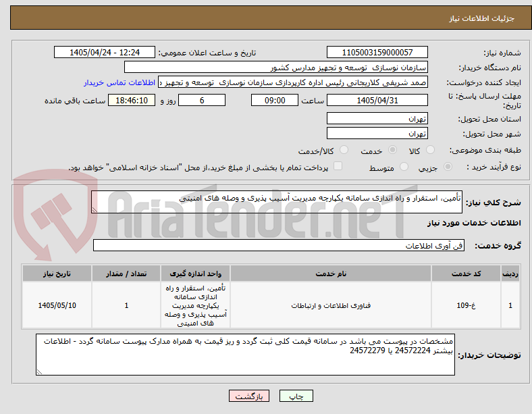Click the service code cell غ-109
This screenshot has width=532, height=414.
click(467, 305)
